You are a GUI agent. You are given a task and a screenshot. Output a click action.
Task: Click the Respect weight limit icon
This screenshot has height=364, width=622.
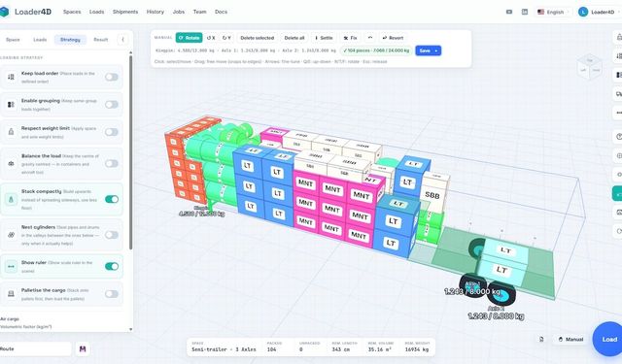[11, 132]
